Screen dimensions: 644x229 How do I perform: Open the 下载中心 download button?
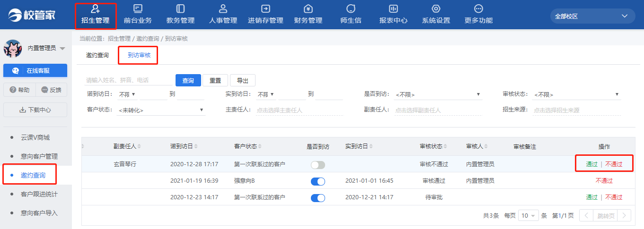click(x=35, y=110)
